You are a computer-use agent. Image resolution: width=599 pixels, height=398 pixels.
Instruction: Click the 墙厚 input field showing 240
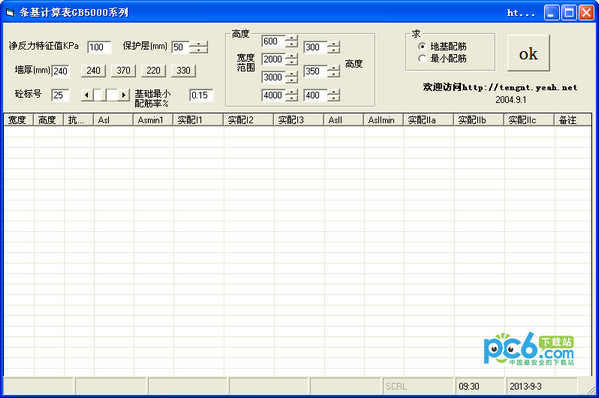coord(60,71)
